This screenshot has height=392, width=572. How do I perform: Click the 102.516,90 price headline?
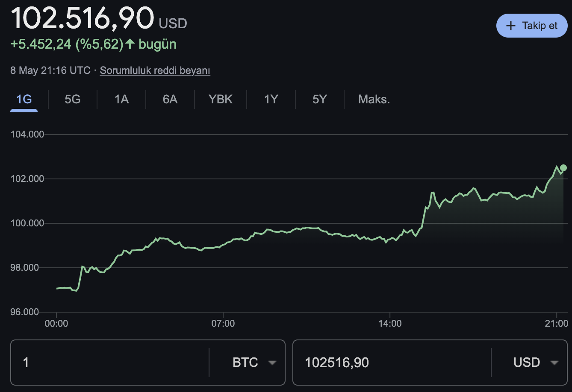(82, 18)
